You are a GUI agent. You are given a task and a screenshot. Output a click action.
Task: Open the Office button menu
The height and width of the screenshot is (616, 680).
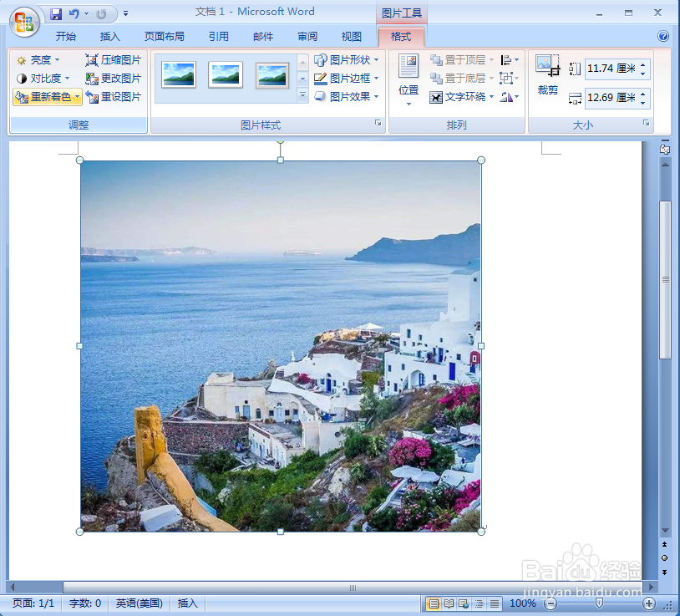click(x=24, y=22)
